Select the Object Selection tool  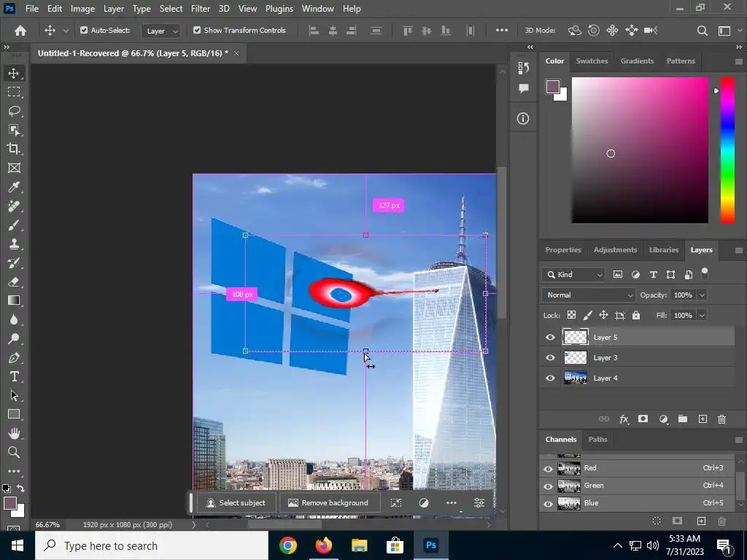(x=14, y=130)
